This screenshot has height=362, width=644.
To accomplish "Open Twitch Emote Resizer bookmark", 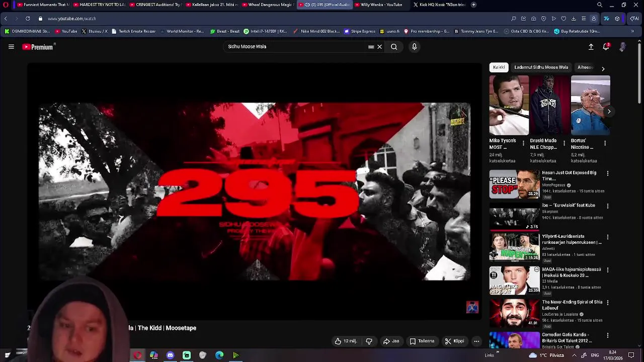I will click(x=133, y=31).
